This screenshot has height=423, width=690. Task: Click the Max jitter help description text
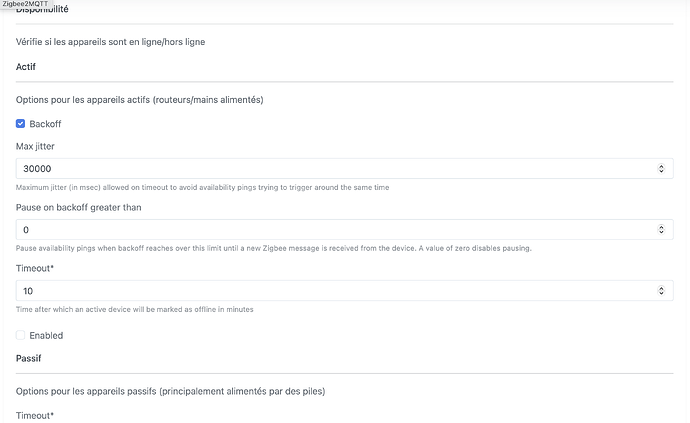tap(202, 187)
